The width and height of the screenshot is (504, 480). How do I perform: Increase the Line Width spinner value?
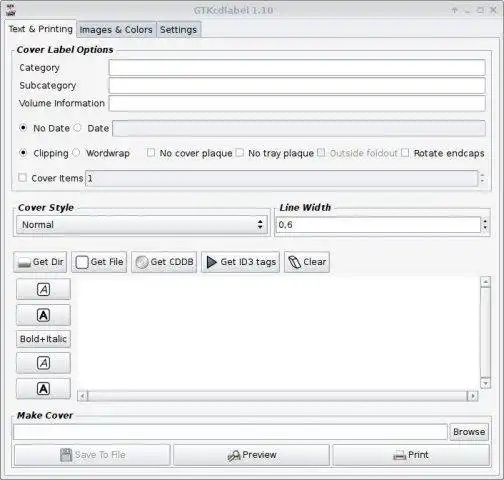click(x=485, y=221)
